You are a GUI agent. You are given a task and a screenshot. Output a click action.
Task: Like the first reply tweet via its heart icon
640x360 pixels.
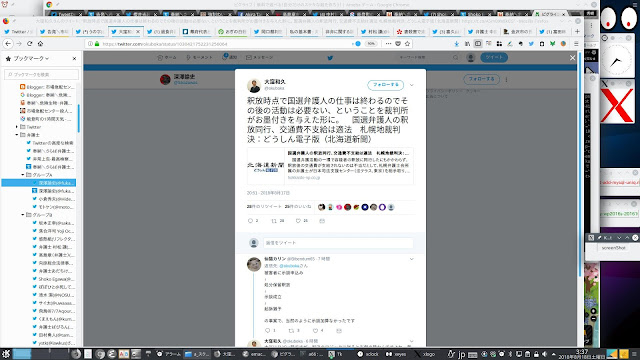[315, 331]
